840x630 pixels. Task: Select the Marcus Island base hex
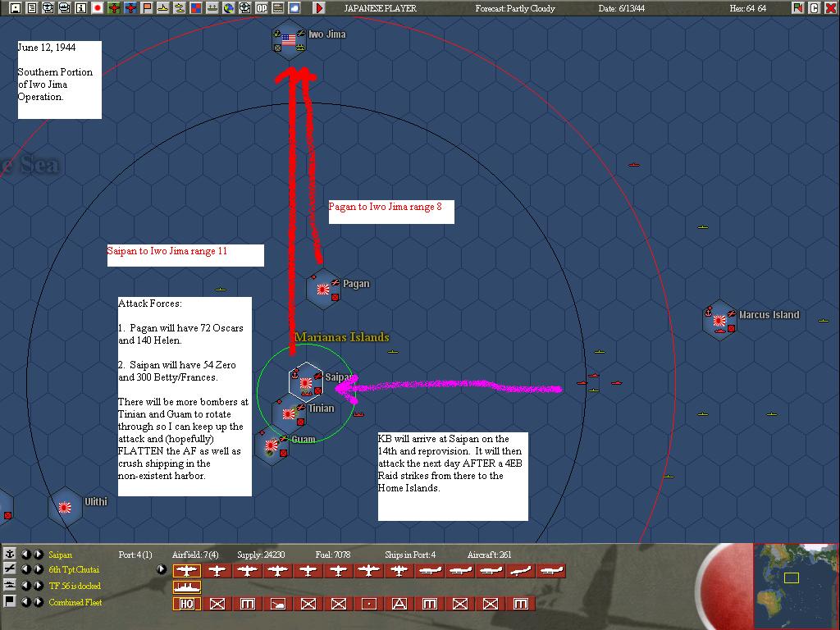719,321
